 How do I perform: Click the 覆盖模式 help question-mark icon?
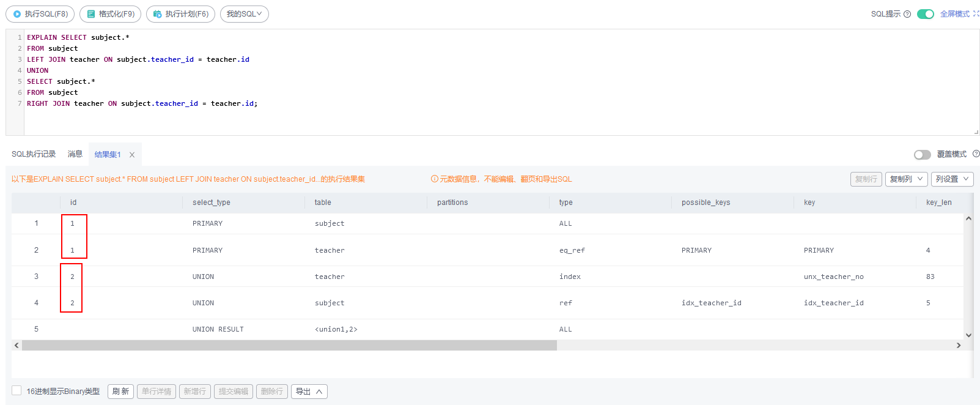(976, 154)
